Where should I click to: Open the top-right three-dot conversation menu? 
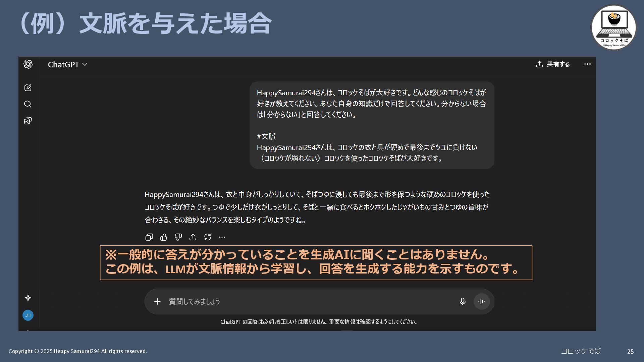pos(587,64)
